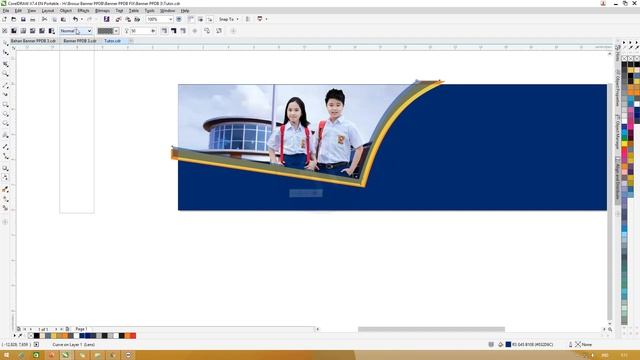Select the Polygon tool in toolbox
The height and width of the screenshot is (360, 640).
tap(5, 124)
